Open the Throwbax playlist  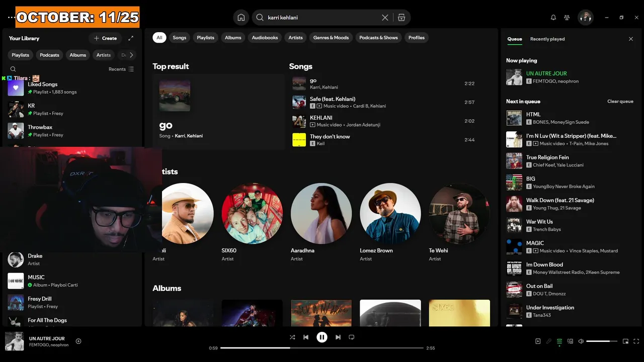pos(72,131)
